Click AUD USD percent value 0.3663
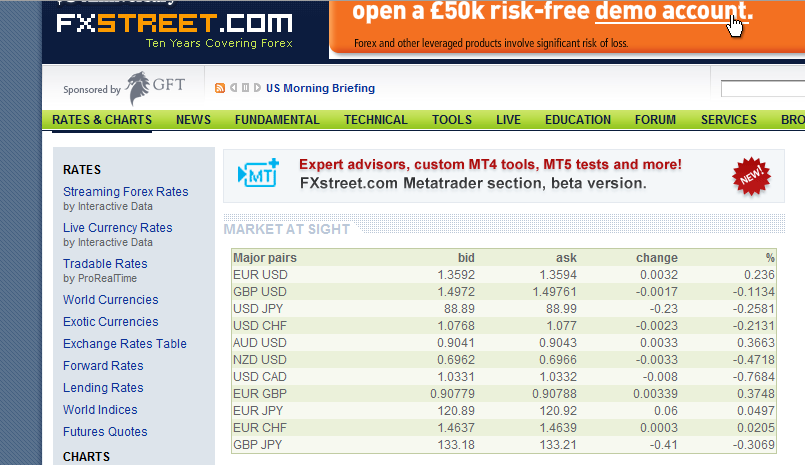The width and height of the screenshot is (805, 465). click(x=756, y=343)
